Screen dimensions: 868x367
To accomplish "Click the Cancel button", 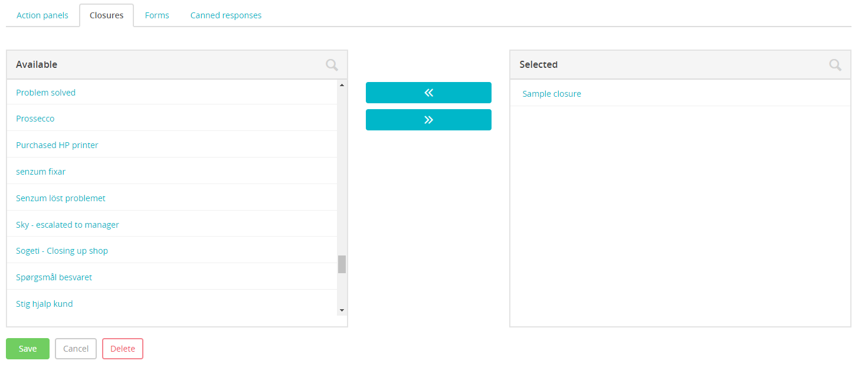I will 76,349.
